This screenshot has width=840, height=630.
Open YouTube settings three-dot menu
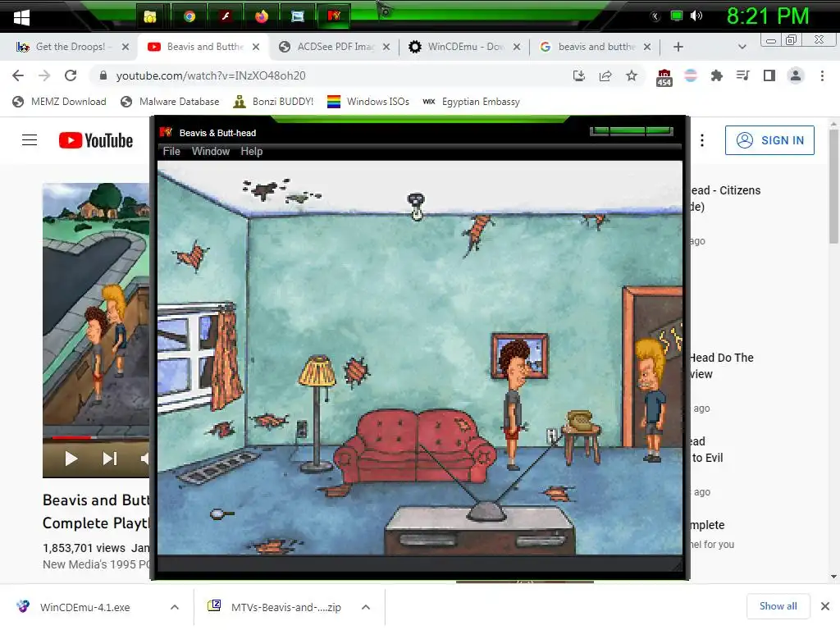(x=702, y=140)
